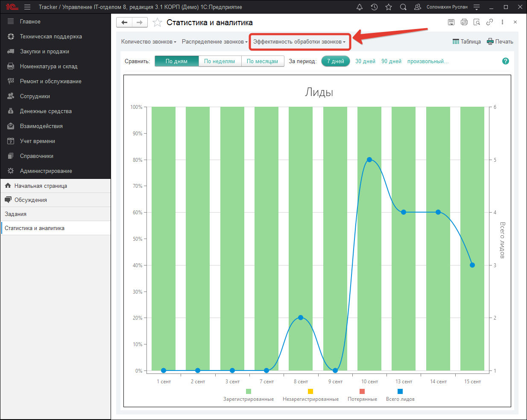Click the notifications bell icon
This screenshot has height=420, width=527.
(360, 7)
